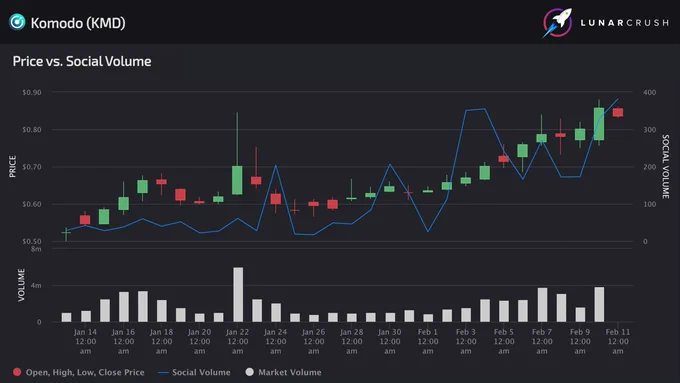Click the grey Market Volume legend dot
Screen dimensions: 680x383
(x=249, y=372)
